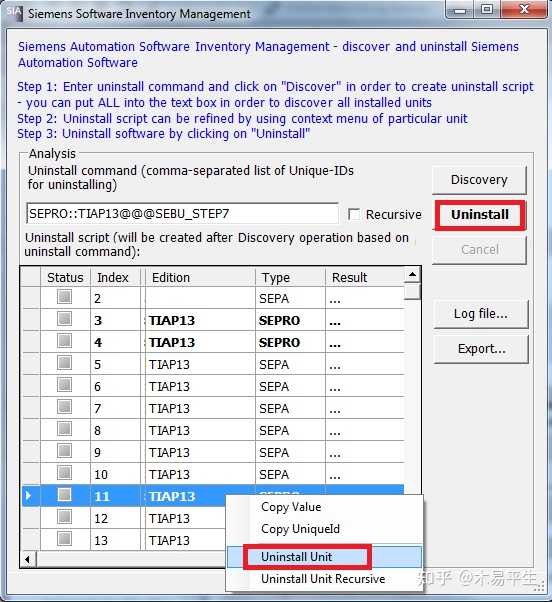Toggle status checkbox for index 4 row

click(64, 340)
